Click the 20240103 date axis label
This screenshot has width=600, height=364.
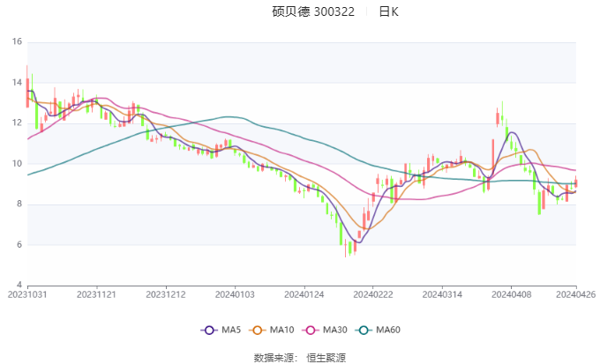coord(235,294)
